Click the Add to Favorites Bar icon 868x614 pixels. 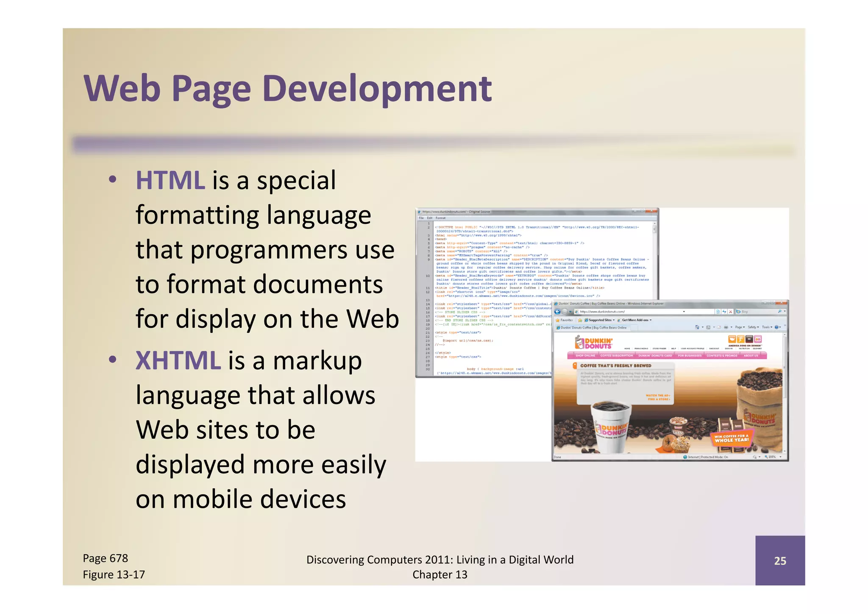coord(580,320)
